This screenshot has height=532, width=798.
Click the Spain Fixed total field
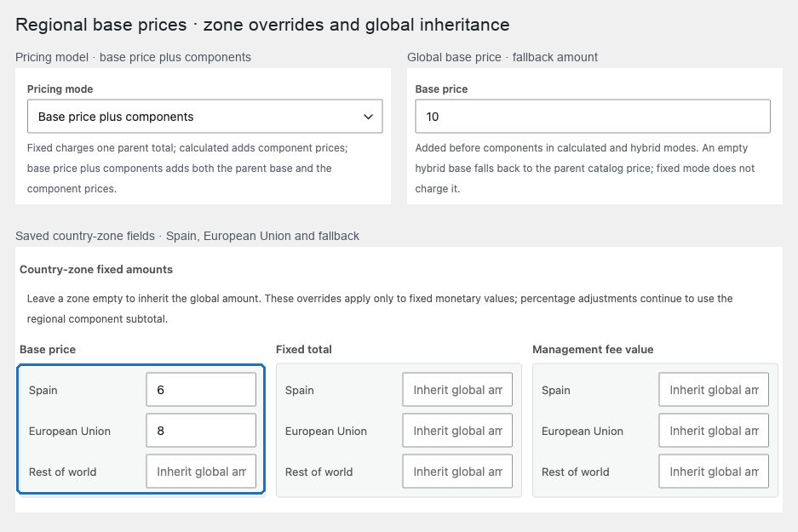click(x=457, y=390)
